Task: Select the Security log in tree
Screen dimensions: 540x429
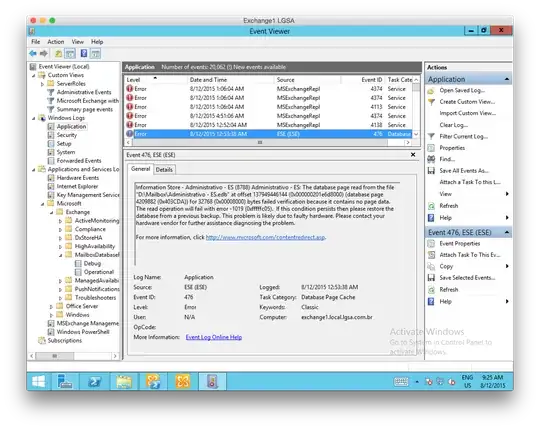Action: (x=67, y=135)
